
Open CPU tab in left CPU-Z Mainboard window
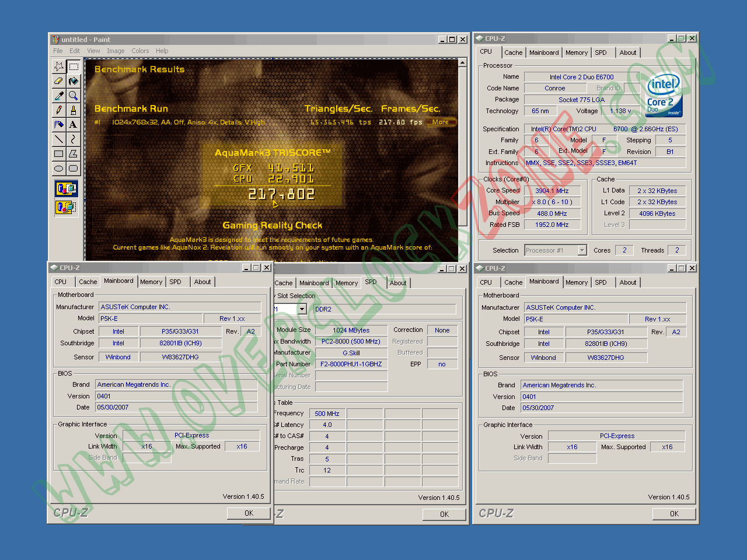click(61, 282)
